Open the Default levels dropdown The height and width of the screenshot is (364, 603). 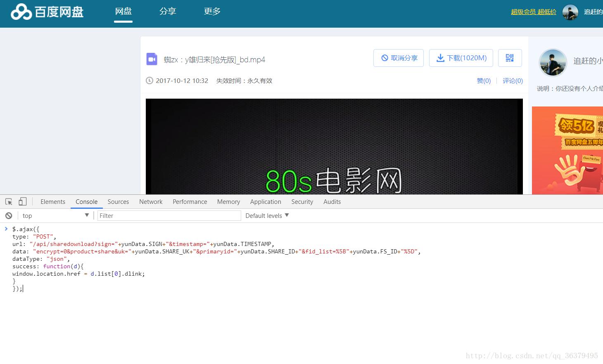(x=266, y=215)
